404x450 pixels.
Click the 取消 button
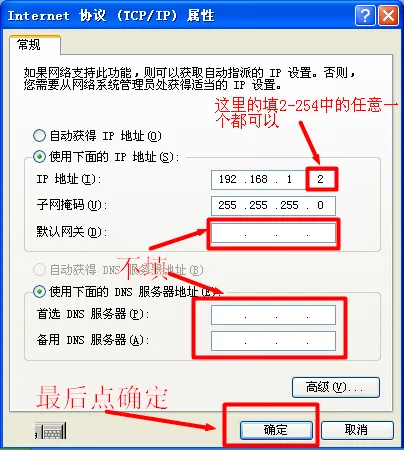(x=357, y=430)
